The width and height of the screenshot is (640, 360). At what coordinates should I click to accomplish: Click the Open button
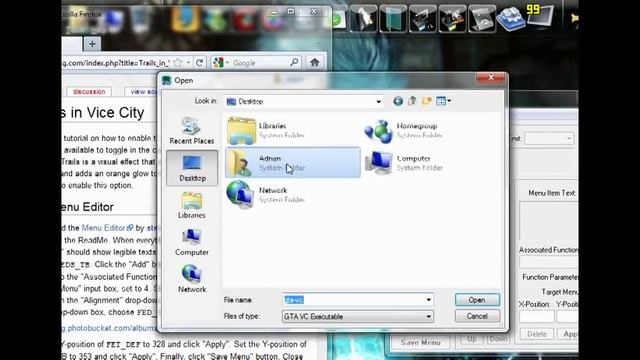477,300
